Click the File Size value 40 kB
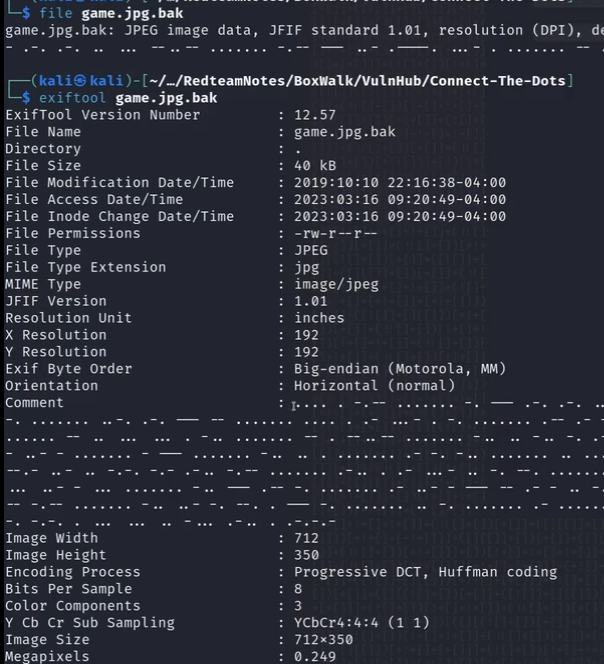 tap(315, 166)
